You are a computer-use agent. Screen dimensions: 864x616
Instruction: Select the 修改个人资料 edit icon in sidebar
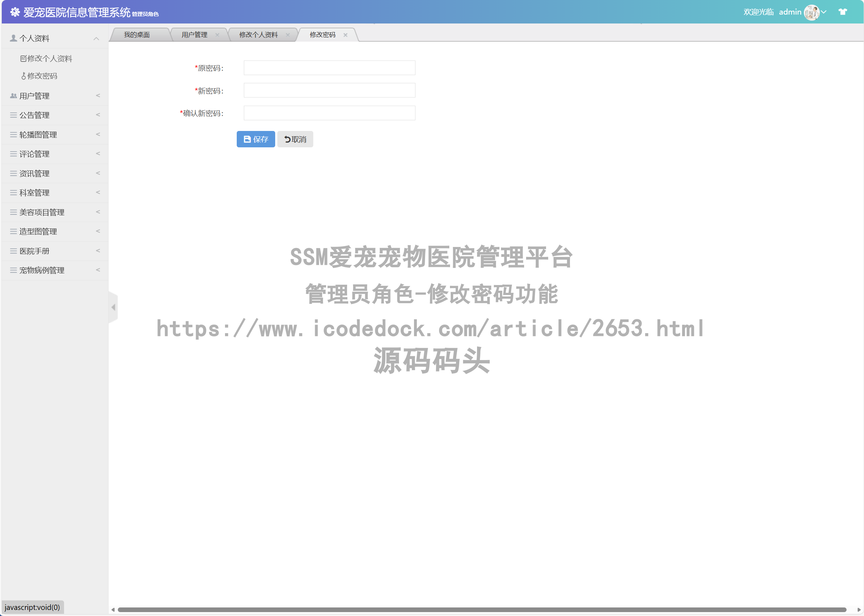[23, 58]
